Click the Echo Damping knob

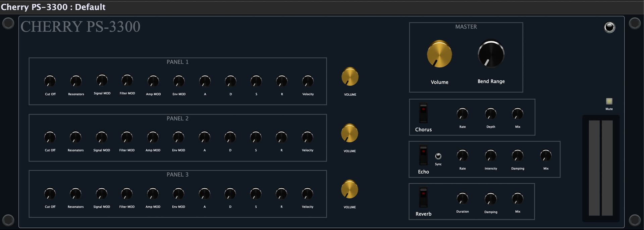coord(518,155)
